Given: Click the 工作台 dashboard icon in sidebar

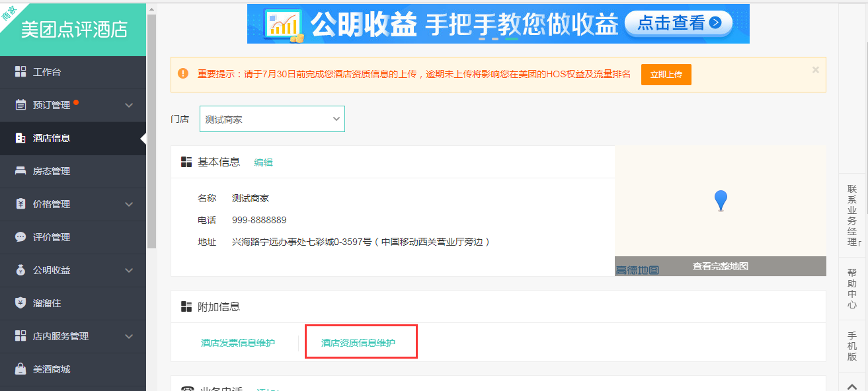Looking at the screenshot, I should 20,72.
